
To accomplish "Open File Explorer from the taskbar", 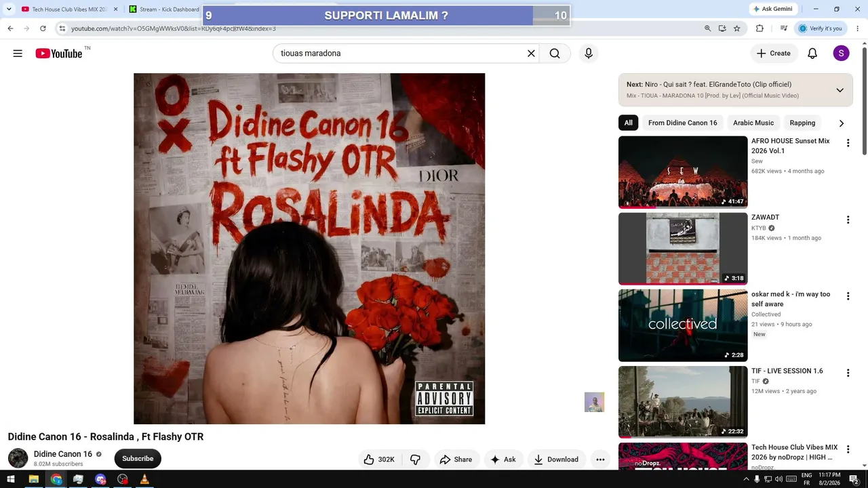I will (x=33, y=480).
